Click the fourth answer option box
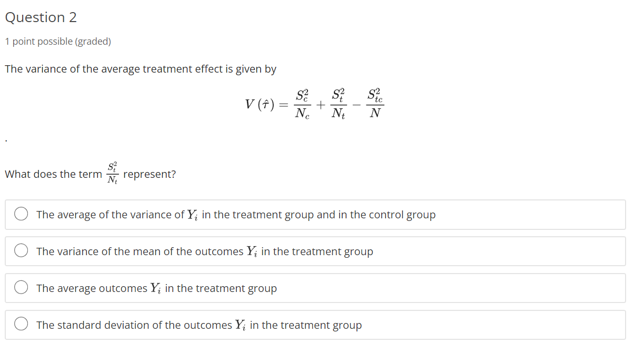The image size is (644, 363). point(315,325)
